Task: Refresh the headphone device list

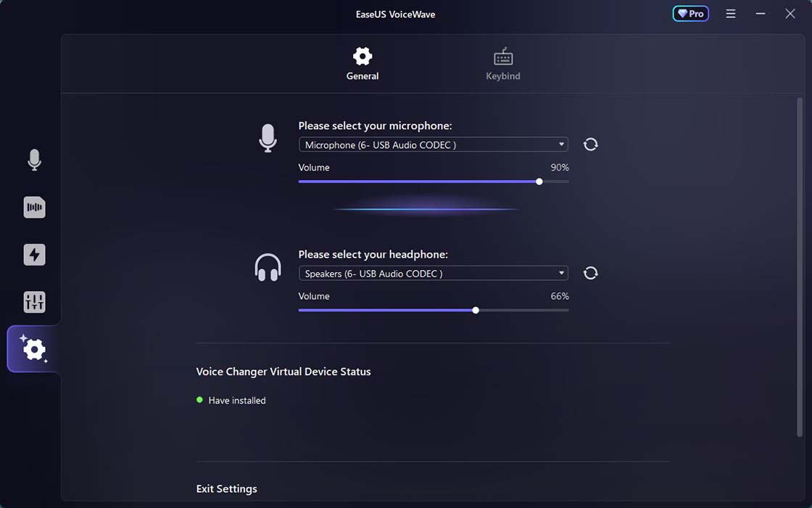Action: pyautogui.click(x=590, y=273)
